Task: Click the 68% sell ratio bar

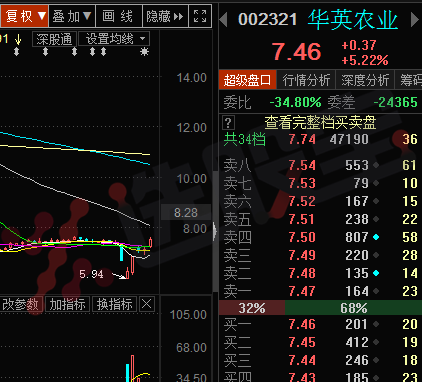Action: point(353,308)
